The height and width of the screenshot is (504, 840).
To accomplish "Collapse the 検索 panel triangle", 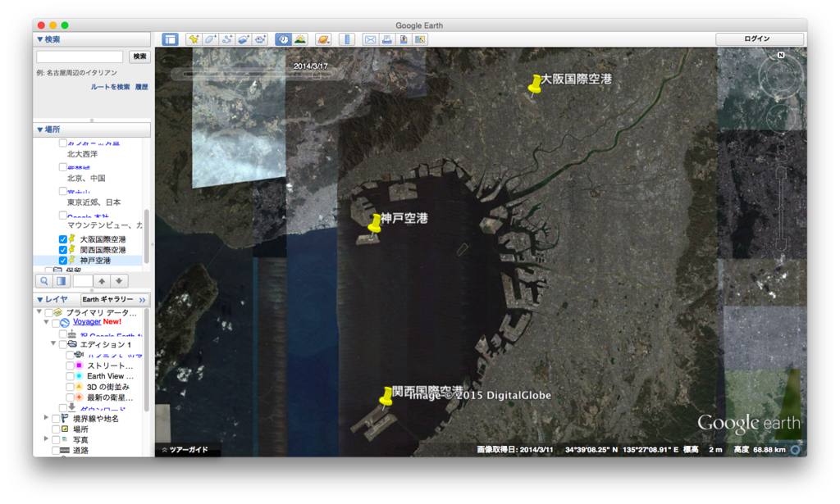I will 39,39.
